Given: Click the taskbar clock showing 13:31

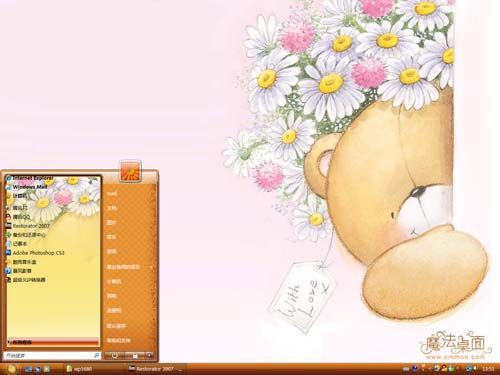Looking at the screenshot, I should pos(488,369).
